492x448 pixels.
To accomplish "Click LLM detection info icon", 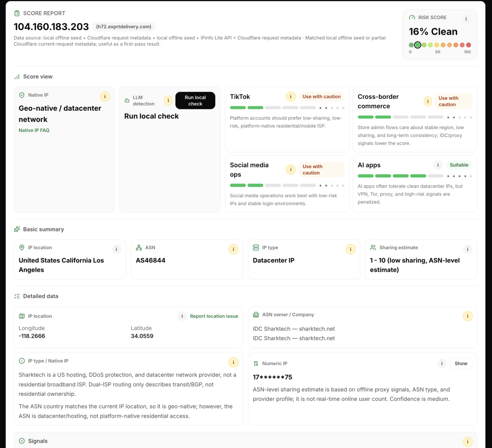I will pyautogui.click(x=168, y=100).
